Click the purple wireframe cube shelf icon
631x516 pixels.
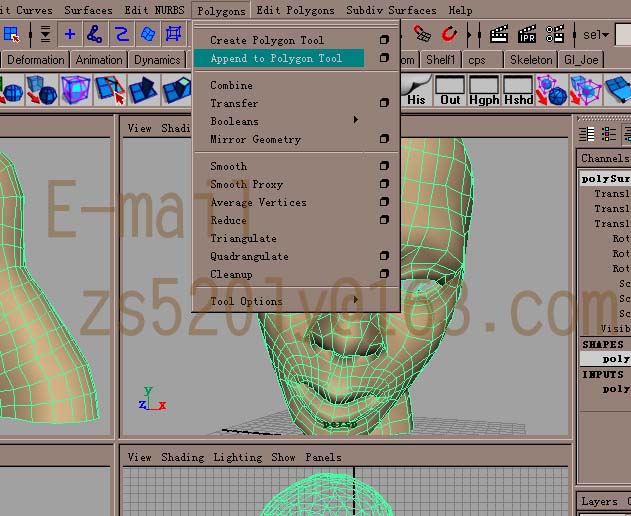(75, 90)
